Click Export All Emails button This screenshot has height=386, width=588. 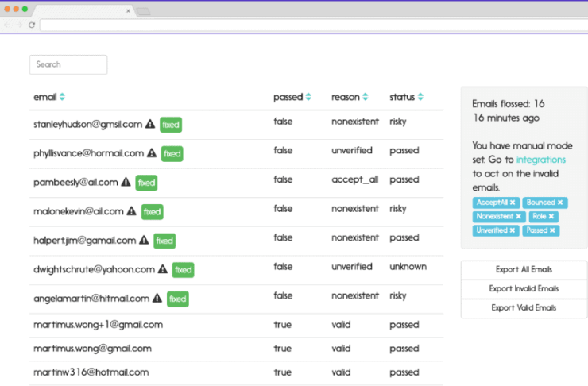[x=524, y=270]
